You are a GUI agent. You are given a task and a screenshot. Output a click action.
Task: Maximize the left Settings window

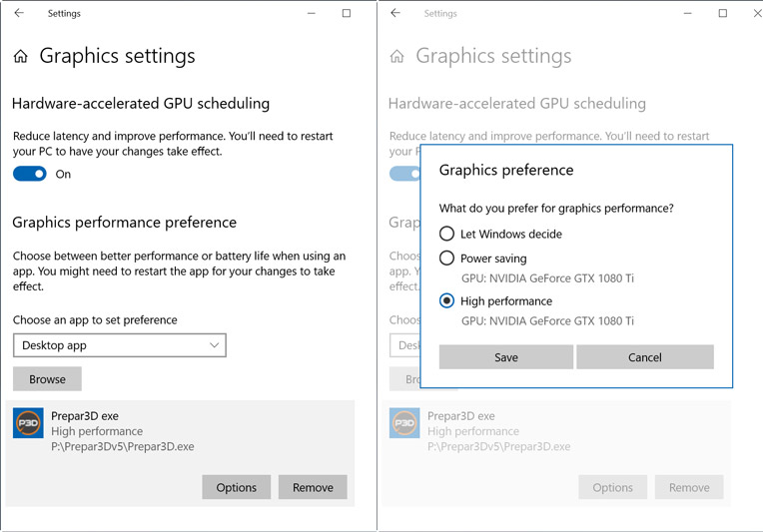click(x=347, y=14)
